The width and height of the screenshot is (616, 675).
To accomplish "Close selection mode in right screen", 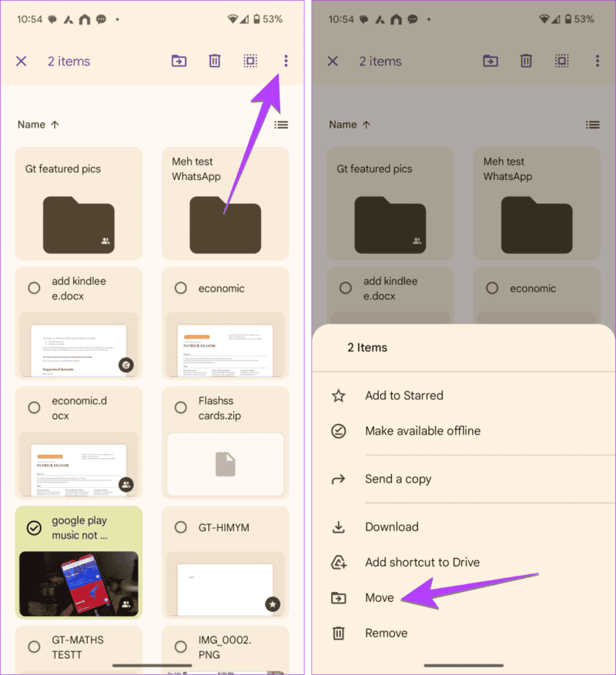I will click(333, 61).
